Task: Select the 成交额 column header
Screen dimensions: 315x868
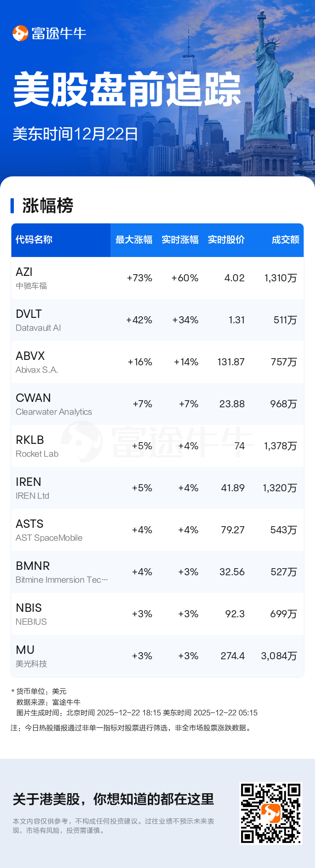Action: [285, 240]
